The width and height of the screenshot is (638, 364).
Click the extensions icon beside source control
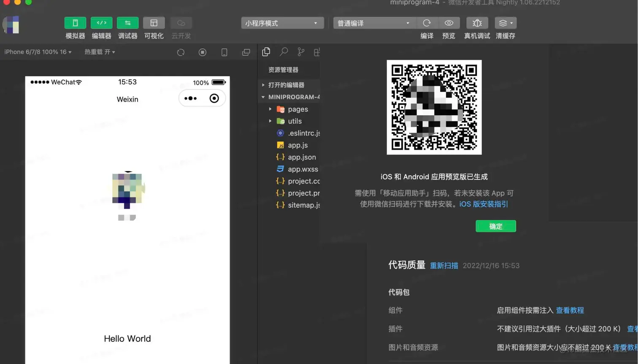tap(316, 52)
